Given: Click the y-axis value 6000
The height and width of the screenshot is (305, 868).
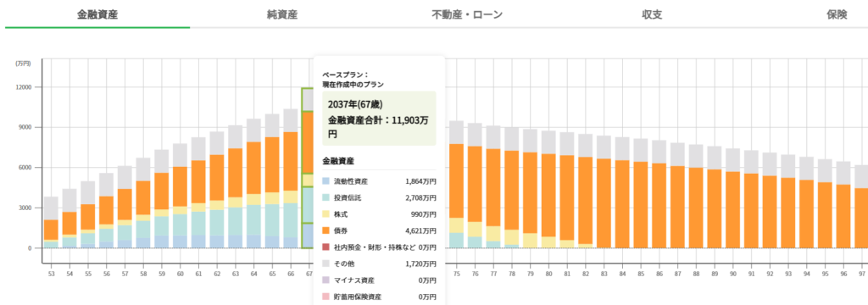Looking at the screenshot, I should pos(25,168).
